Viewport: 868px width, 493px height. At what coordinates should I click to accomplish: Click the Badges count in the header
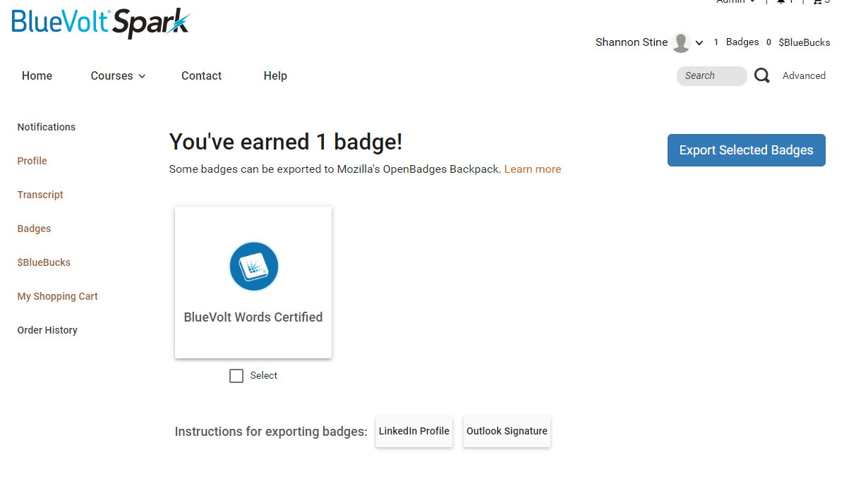[737, 42]
